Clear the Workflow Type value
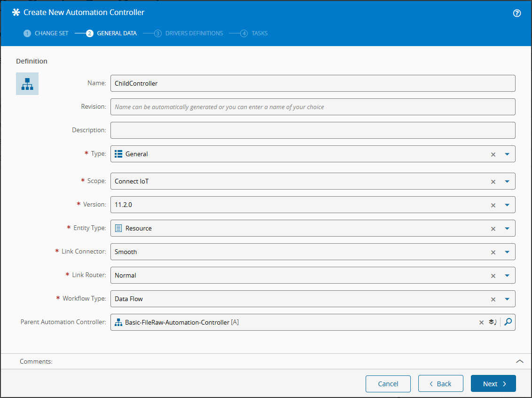532x398 pixels. 493,299
